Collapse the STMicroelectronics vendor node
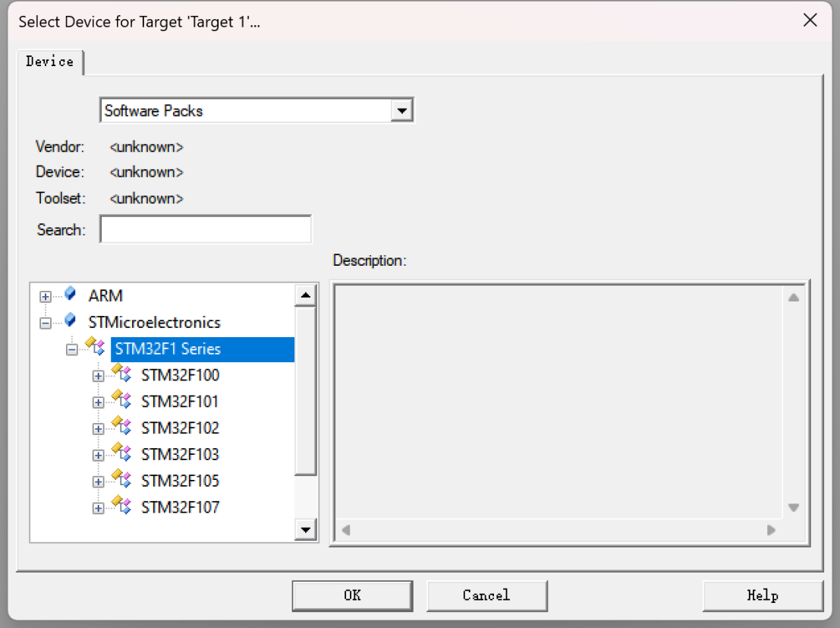This screenshot has width=840, height=628. pyautogui.click(x=46, y=323)
